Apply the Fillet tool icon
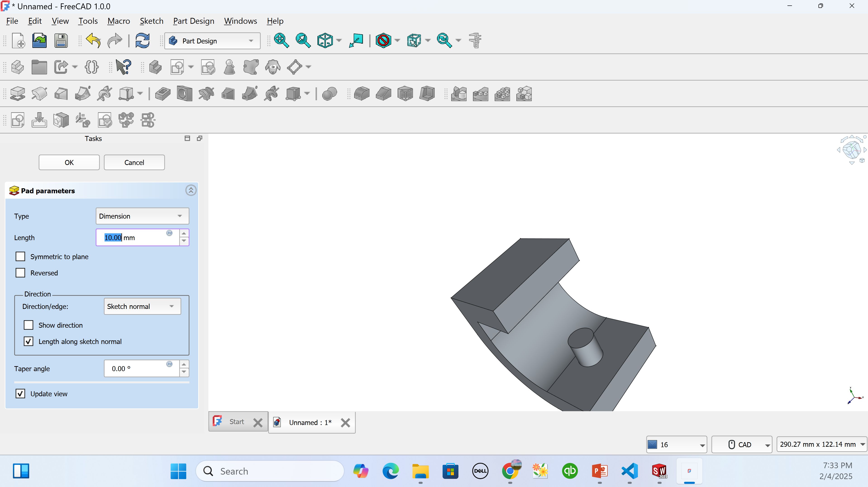Screen dimensions: 868x487 click(x=362, y=94)
